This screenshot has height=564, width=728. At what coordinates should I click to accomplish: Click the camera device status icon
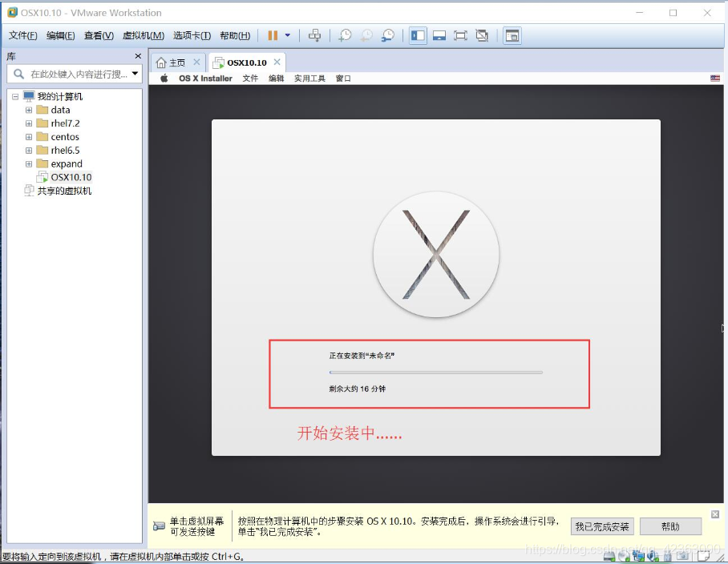coord(682,555)
